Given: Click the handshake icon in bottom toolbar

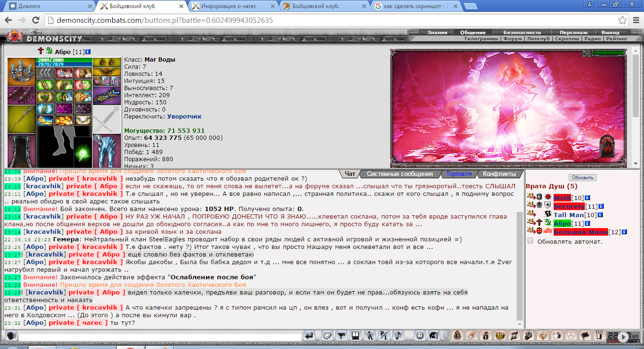Looking at the screenshot, I should click(500, 336).
